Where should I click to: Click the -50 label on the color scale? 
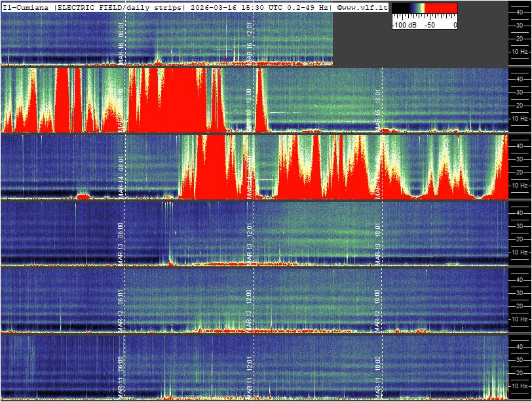pos(430,25)
